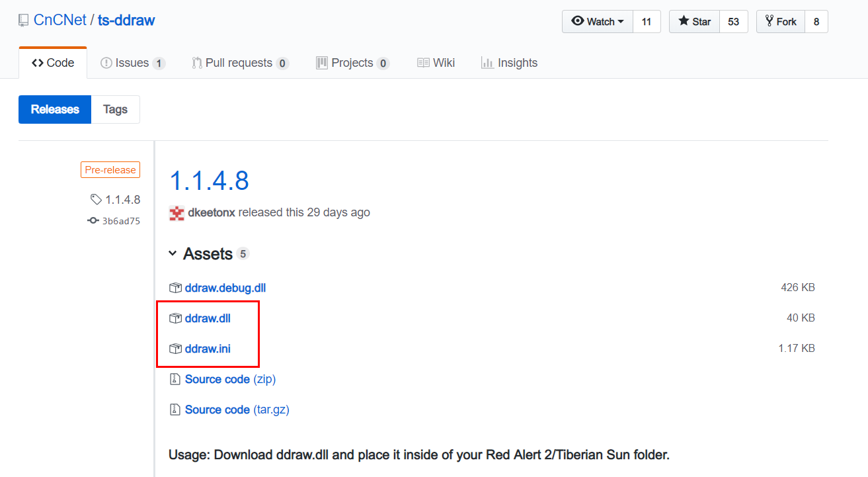Open the Pull requests tab

pyautogui.click(x=240, y=63)
